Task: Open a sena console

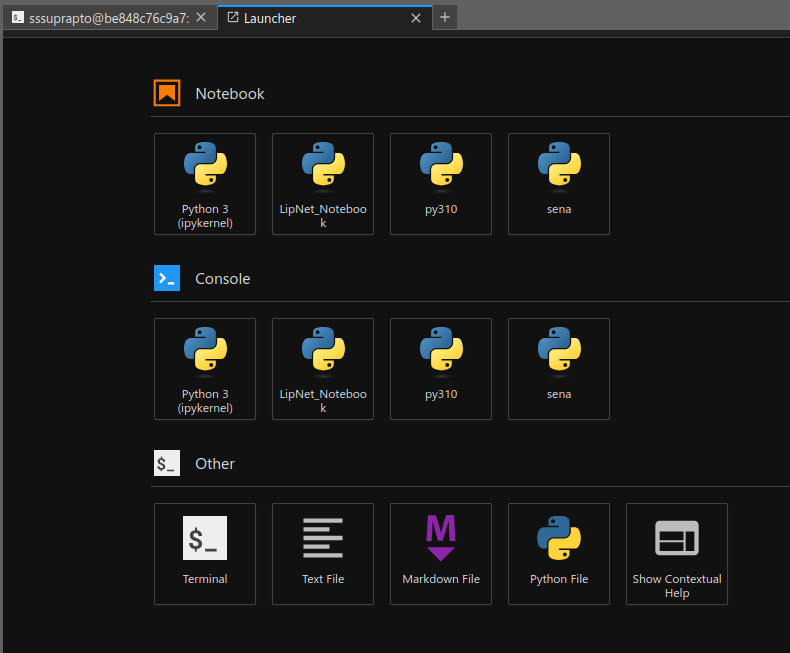Action: pyautogui.click(x=559, y=369)
